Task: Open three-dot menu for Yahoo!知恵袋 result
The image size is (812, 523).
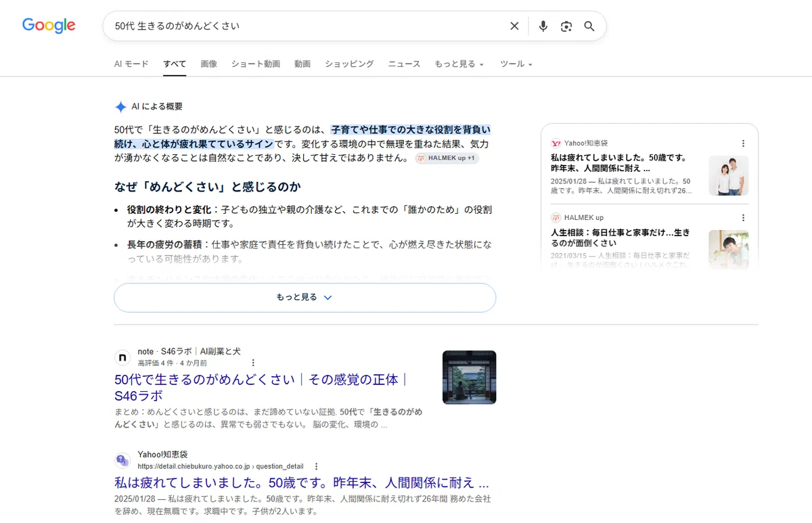Action: pos(316,466)
